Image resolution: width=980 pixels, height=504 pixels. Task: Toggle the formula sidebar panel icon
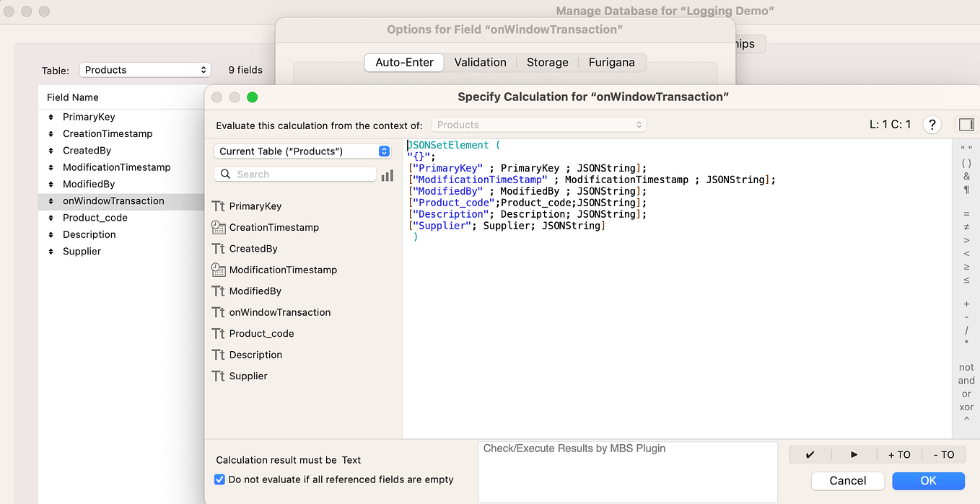966,124
